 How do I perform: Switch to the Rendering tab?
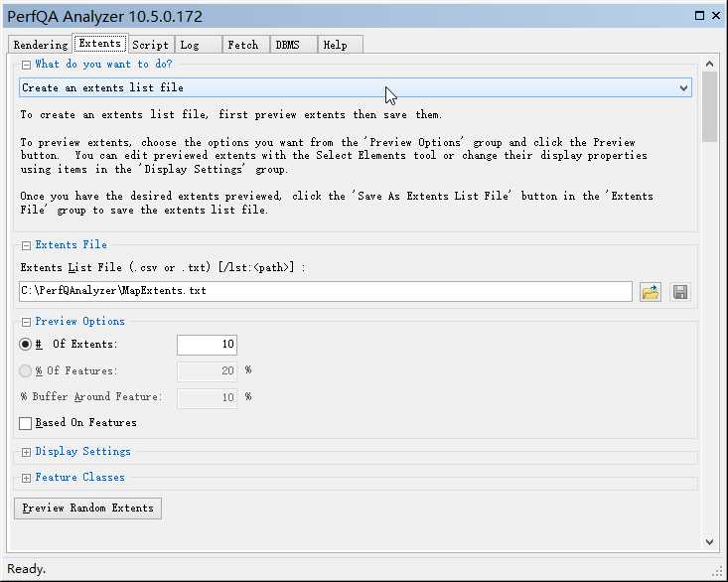(x=41, y=45)
